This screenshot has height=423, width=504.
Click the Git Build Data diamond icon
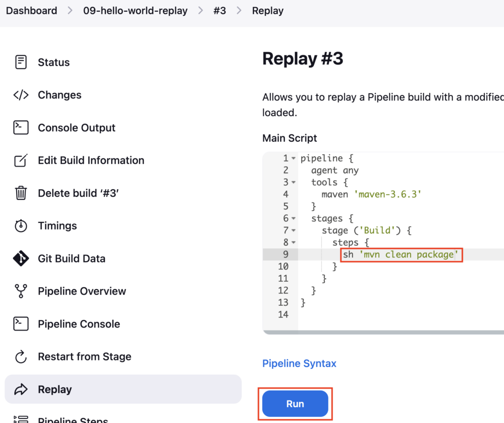click(x=21, y=259)
